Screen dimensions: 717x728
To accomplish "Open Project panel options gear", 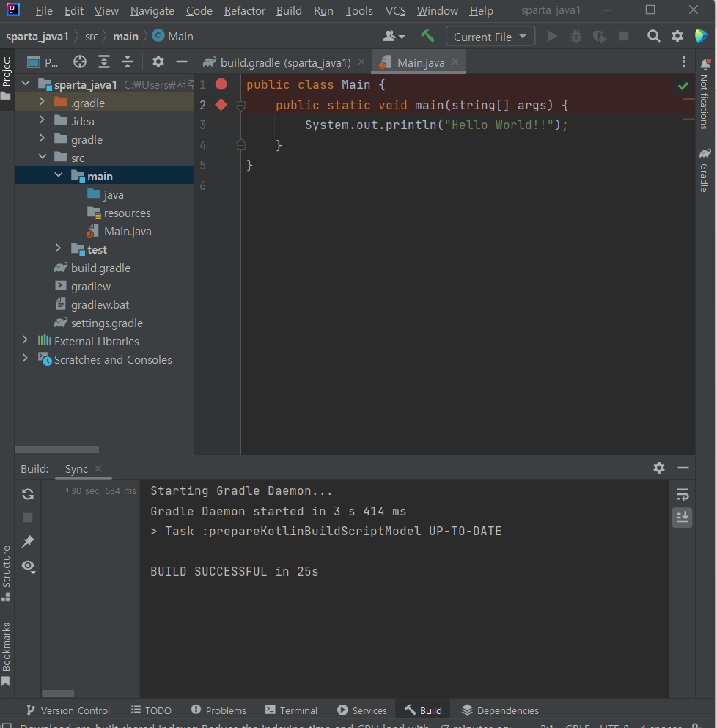I will point(158,62).
